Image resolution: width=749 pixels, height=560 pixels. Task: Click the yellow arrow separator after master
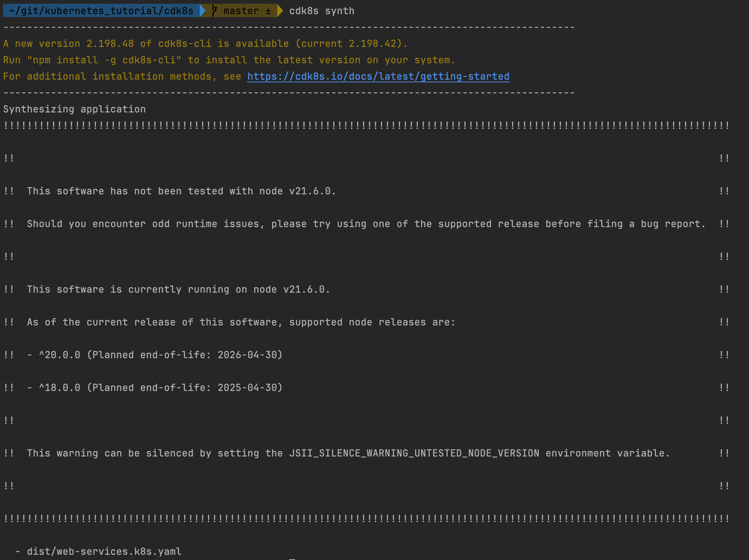coord(280,11)
